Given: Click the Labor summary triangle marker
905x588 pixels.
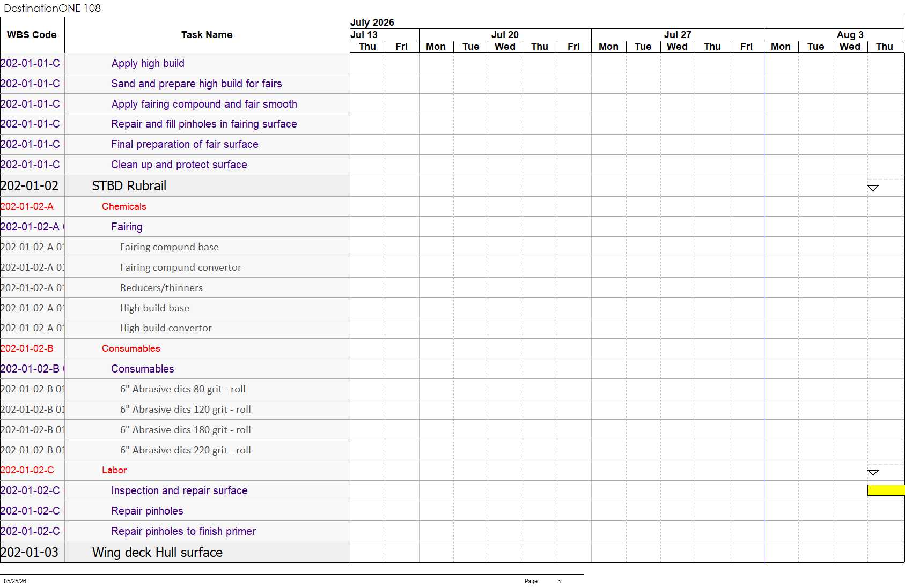Looking at the screenshot, I should (x=873, y=473).
